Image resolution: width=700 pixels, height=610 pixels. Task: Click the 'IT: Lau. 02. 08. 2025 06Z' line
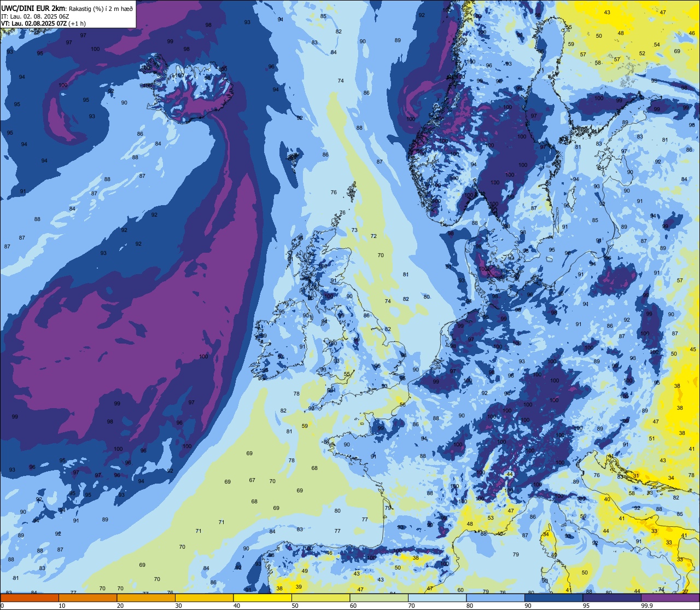click(x=35, y=16)
